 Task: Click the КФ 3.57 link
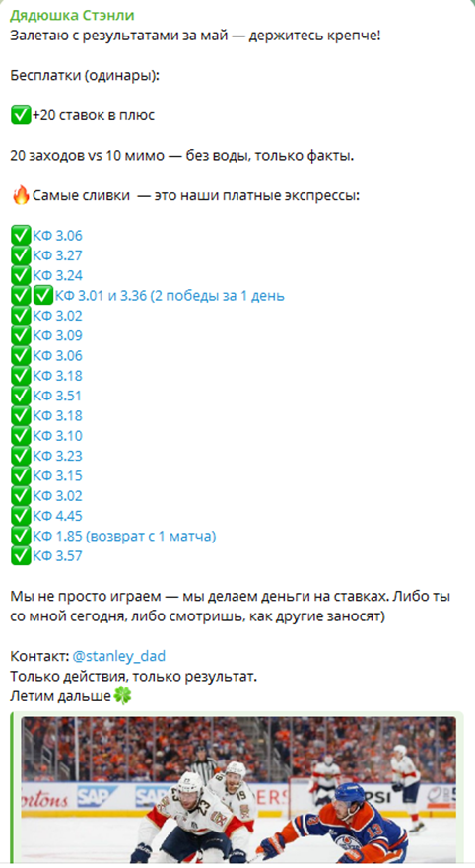point(57,555)
